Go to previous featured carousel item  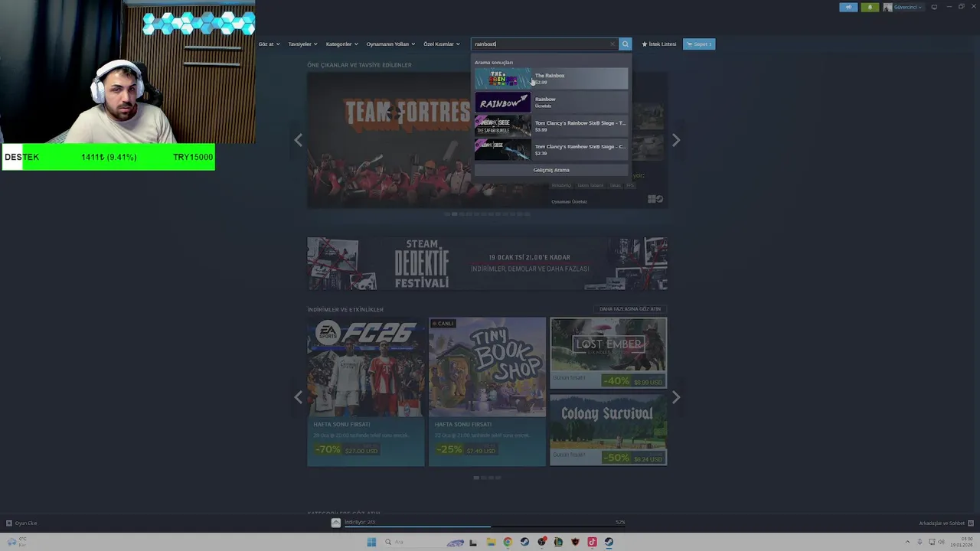(299, 140)
